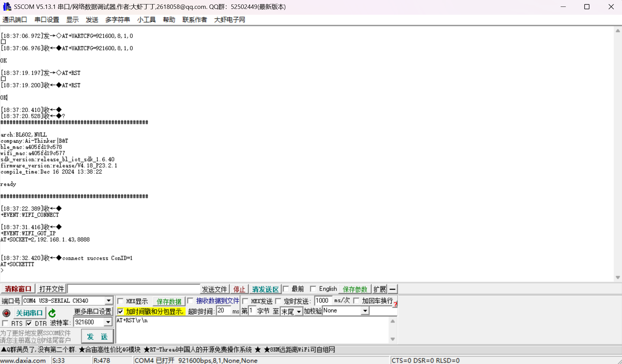Click the 发送文件 send file button

(x=215, y=289)
